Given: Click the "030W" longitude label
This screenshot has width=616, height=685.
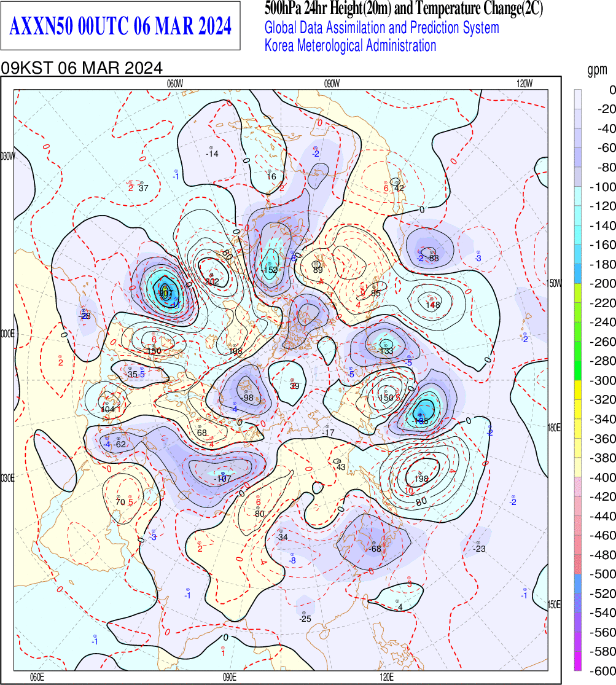Looking at the screenshot, I should pyautogui.click(x=7, y=157).
